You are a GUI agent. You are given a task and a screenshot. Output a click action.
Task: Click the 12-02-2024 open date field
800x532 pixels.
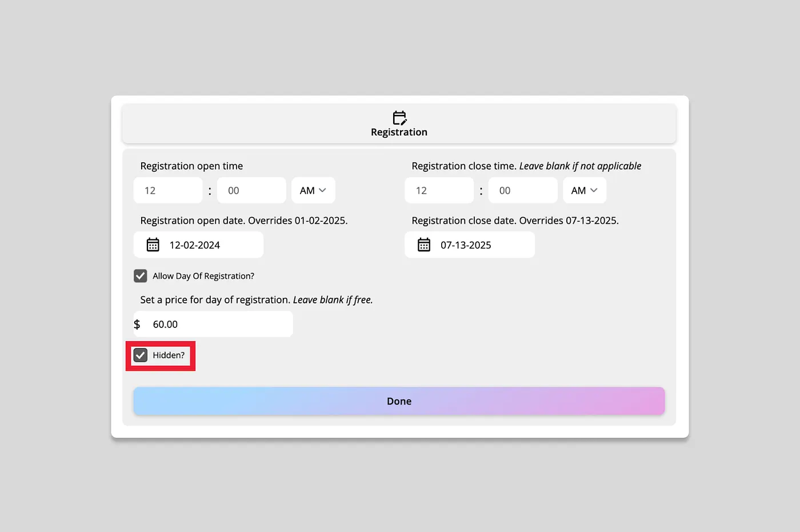pyautogui.click(x=198, y=245)
